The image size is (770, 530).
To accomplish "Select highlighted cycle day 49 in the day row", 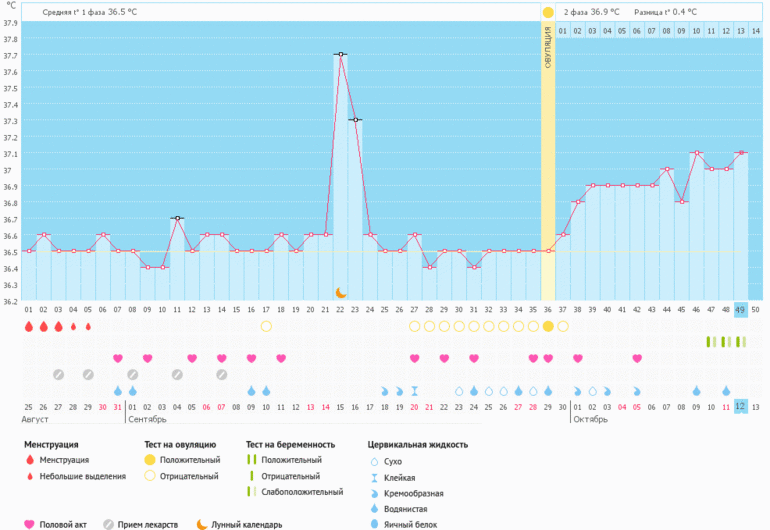I will [x=740, y=310].
